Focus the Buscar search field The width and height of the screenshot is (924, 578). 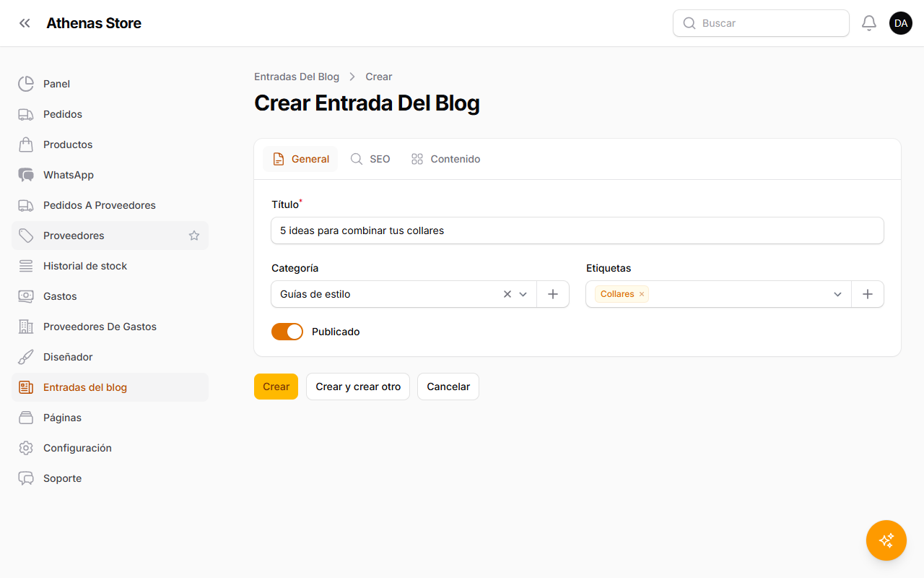(x=761, y=23)
